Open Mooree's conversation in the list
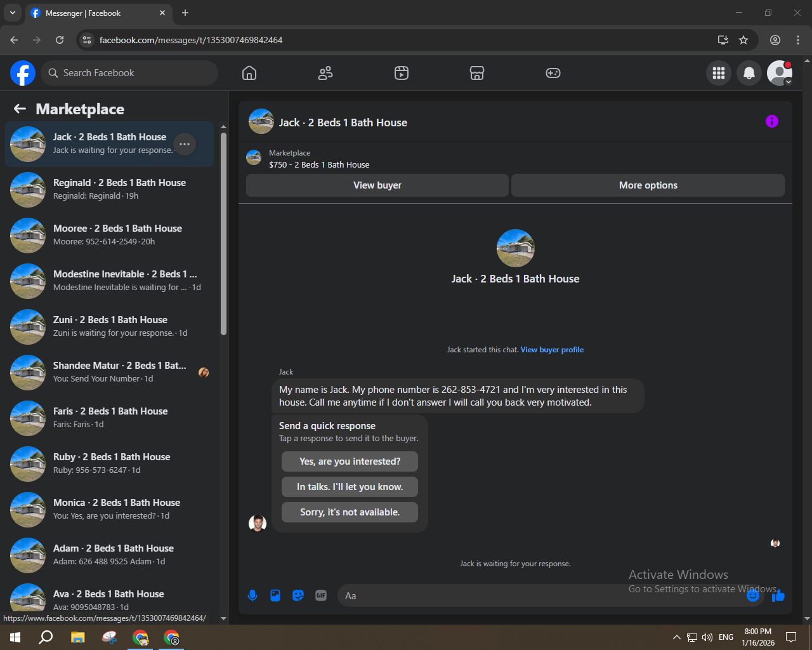The image size is (812, 650). click(109, 235)
